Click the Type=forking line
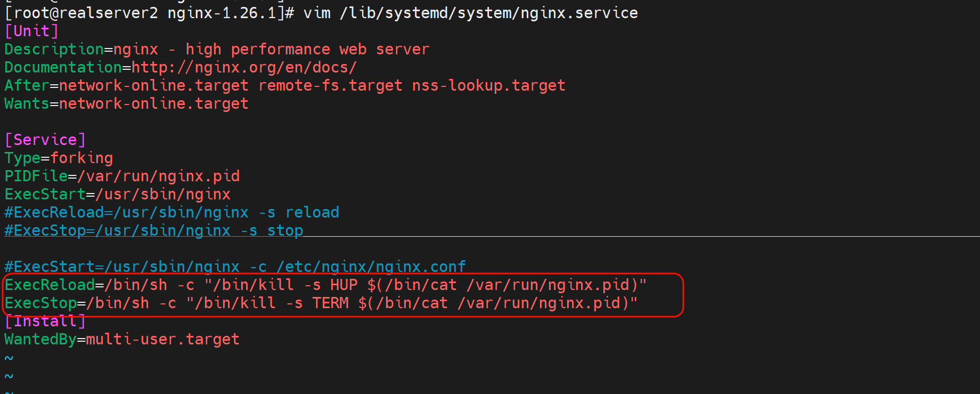The height and width of the screenshot is (394, 980). click(59, 158)
